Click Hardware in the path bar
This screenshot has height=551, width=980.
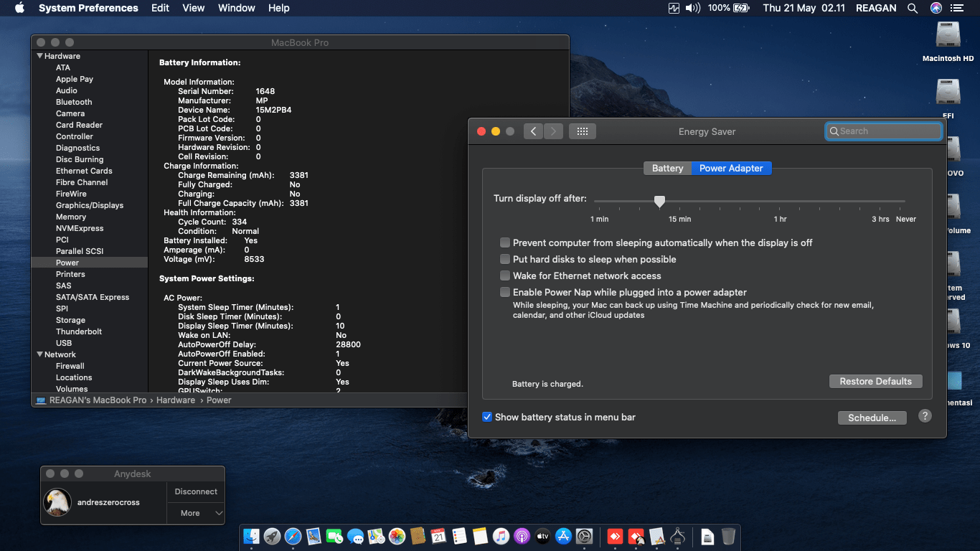click(176, 400)
